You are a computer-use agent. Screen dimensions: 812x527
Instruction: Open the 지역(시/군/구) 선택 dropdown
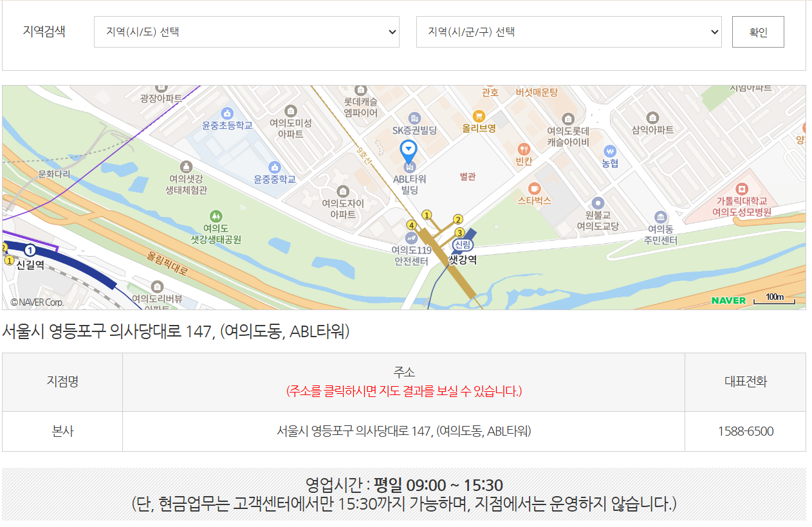[x=569, y=32]
